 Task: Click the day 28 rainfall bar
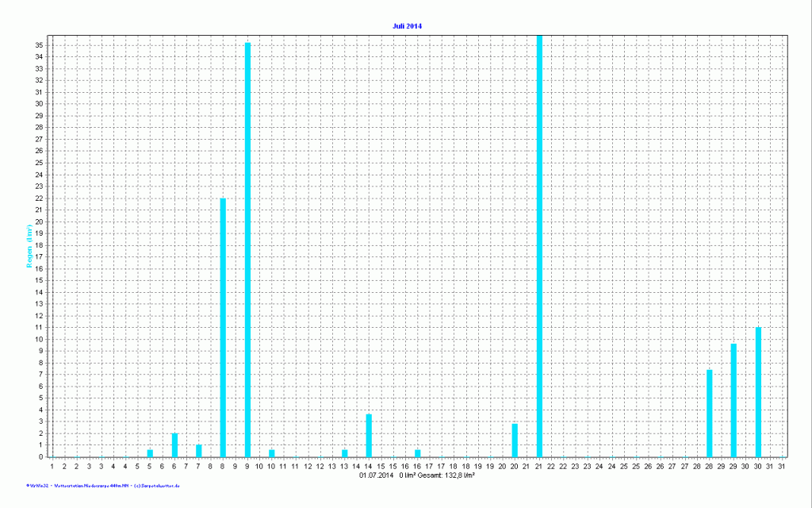coord(710,413)
